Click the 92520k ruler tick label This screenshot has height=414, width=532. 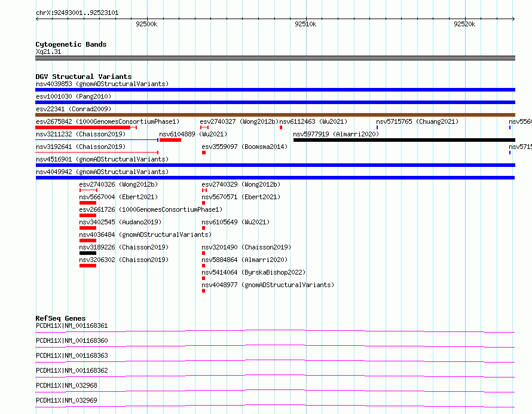coord(464,24)
